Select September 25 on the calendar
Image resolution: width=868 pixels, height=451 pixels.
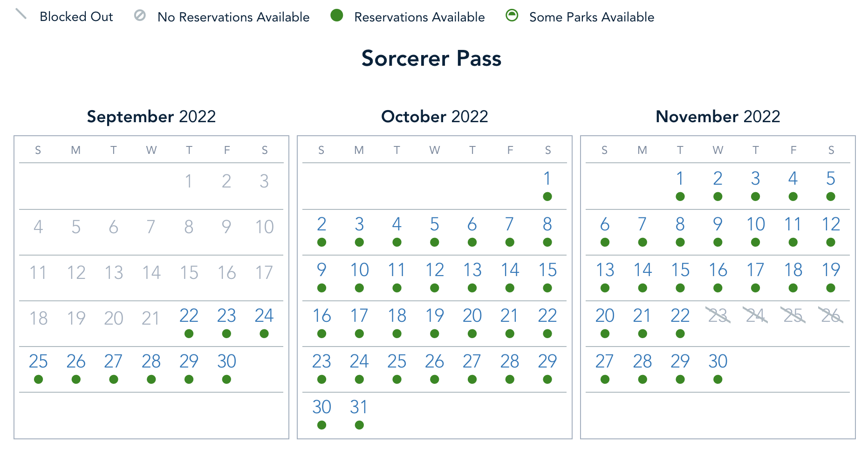(38, 361)
